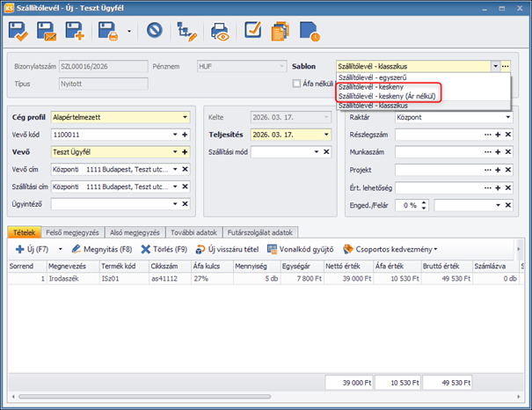This screenshot has width=532, height=410.
Task: Add new Részlegszám plus icon
Action: (x=498, y=135)
